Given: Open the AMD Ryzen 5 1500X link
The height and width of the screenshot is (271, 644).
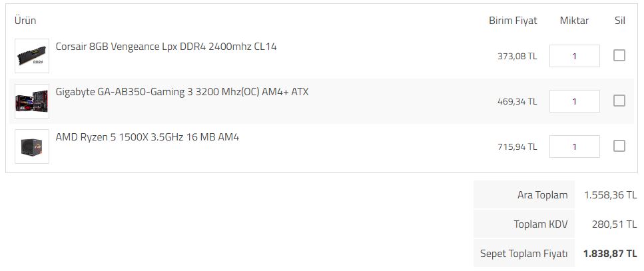Looking at the screenshot, I should 147,136.
